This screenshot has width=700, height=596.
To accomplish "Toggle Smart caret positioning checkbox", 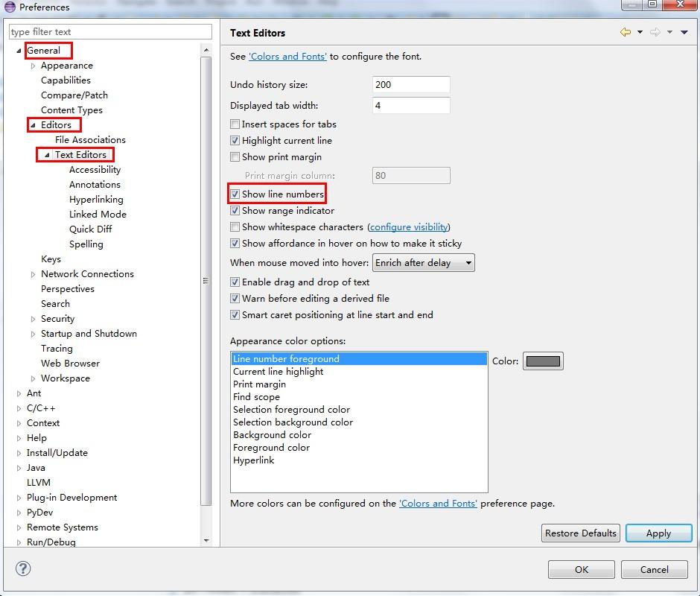I will point(235,315).
